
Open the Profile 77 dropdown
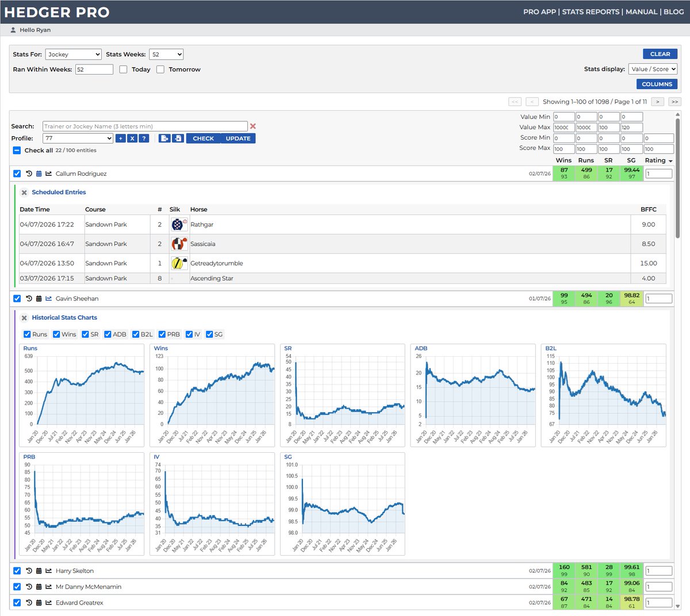[x=78, y=138]
